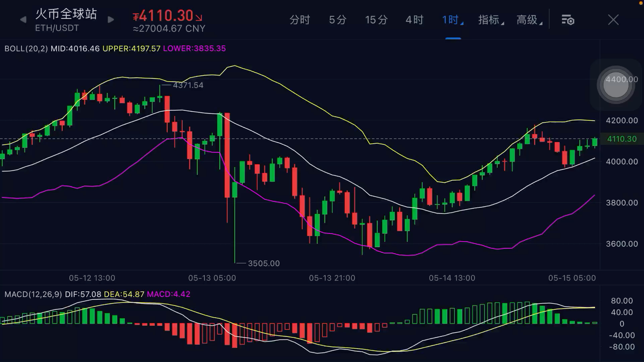Tap the UPPER:4197.57 band value
Viewport: 644px width, 362px height.
click(131, 49)
